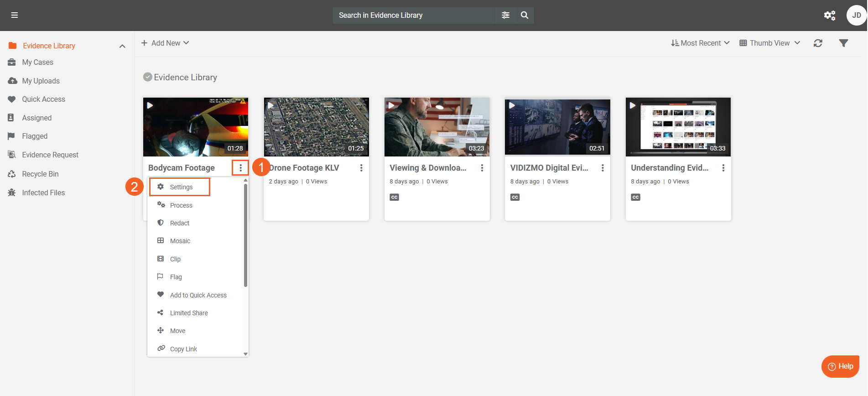Click the refresh icon in toolbar

(x=818, y=43)
